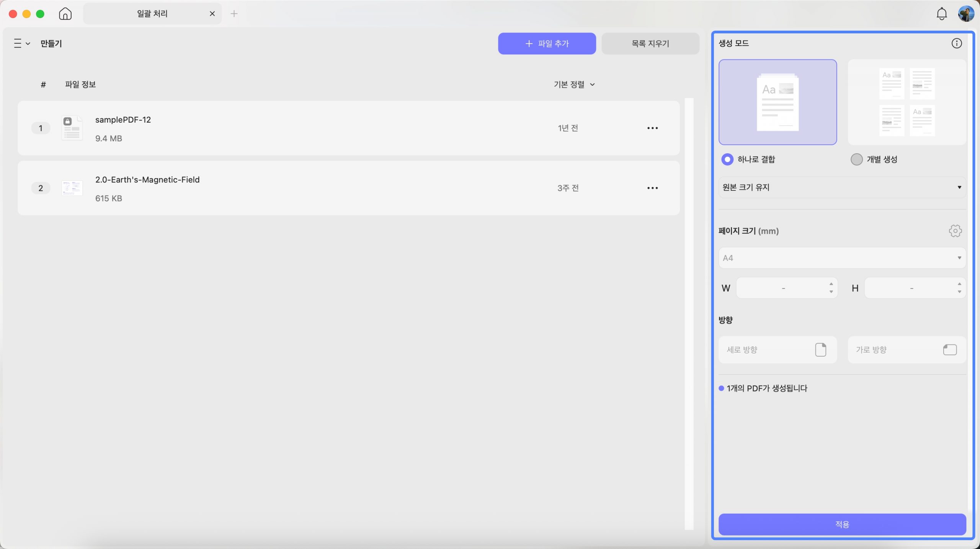Click the 615 KB file size
980x549 pixels.
(109, 198)
